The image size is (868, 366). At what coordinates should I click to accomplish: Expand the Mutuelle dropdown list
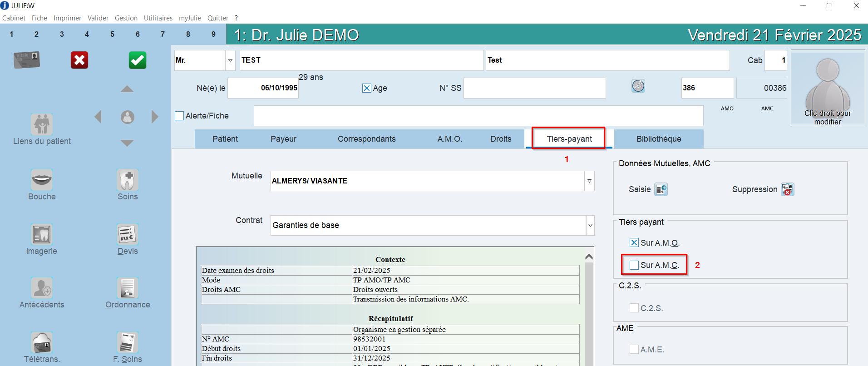click(x=589, y=181)
